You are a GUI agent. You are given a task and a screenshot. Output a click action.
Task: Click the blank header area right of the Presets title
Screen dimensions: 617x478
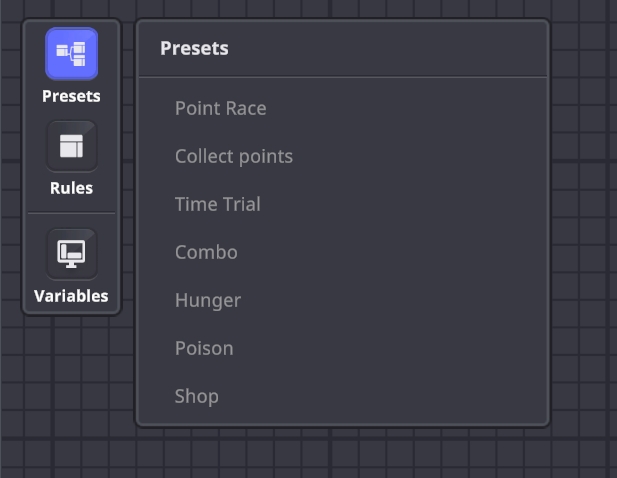pos(400,48)
